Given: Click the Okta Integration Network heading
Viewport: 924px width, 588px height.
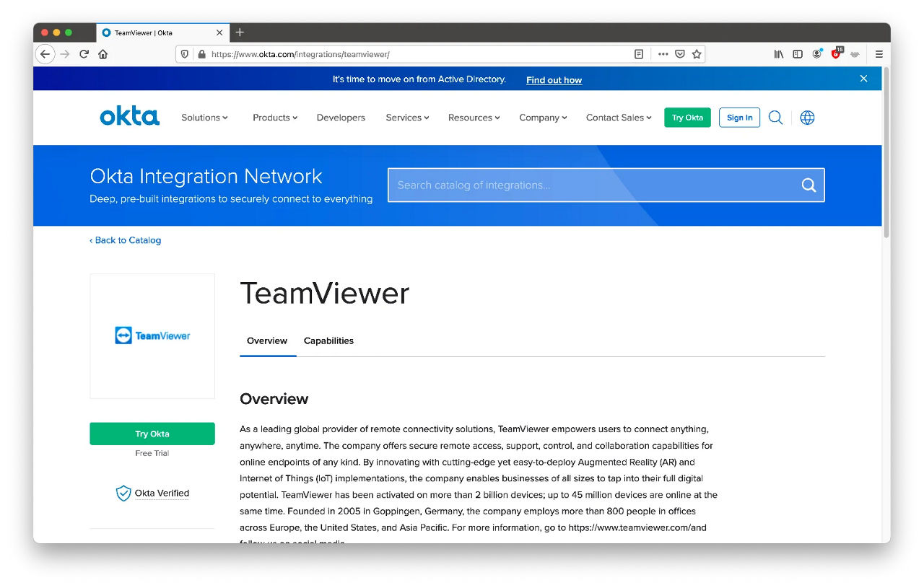Looking at the screenshot, I should coord(206,176).
